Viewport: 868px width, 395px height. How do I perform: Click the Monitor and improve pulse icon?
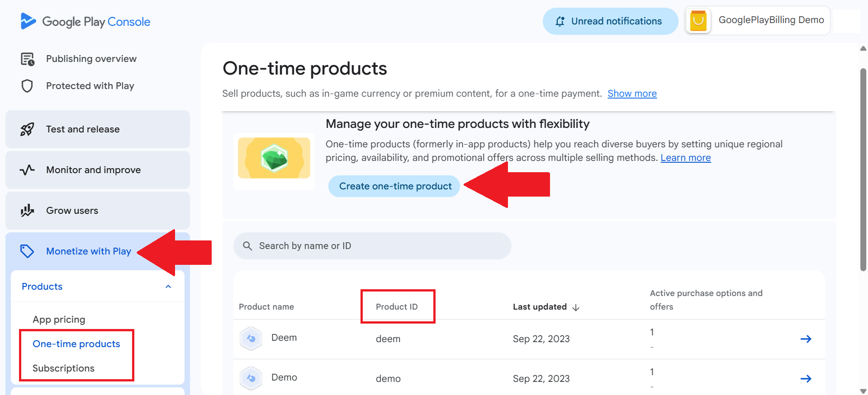[x=27, y=170]
